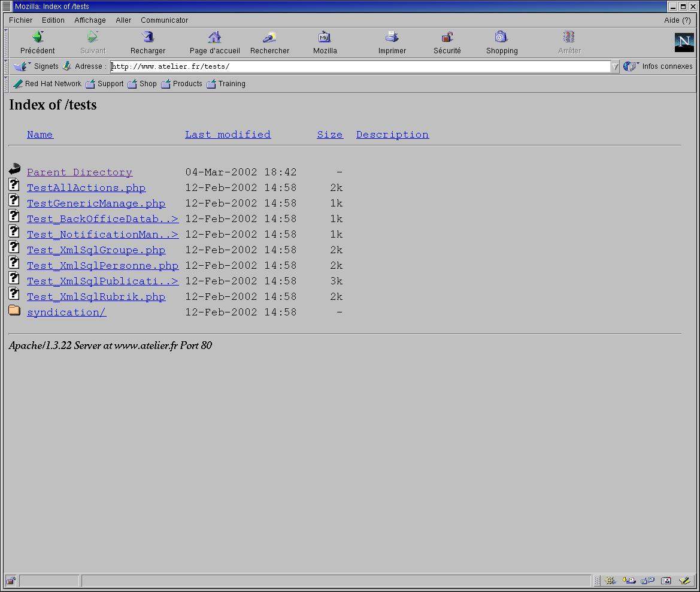
Task: Open Rechercher search toolbar icon
Action: (x=269, y=38)
